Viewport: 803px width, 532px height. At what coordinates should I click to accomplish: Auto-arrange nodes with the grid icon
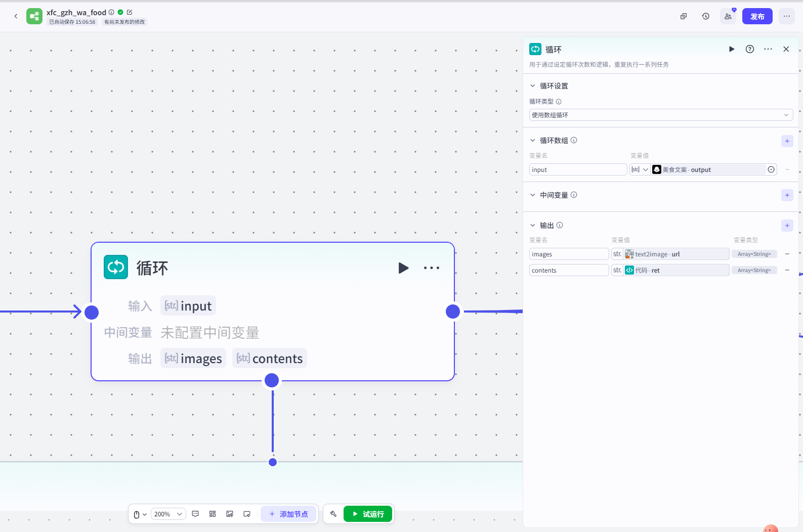[213, 514]
